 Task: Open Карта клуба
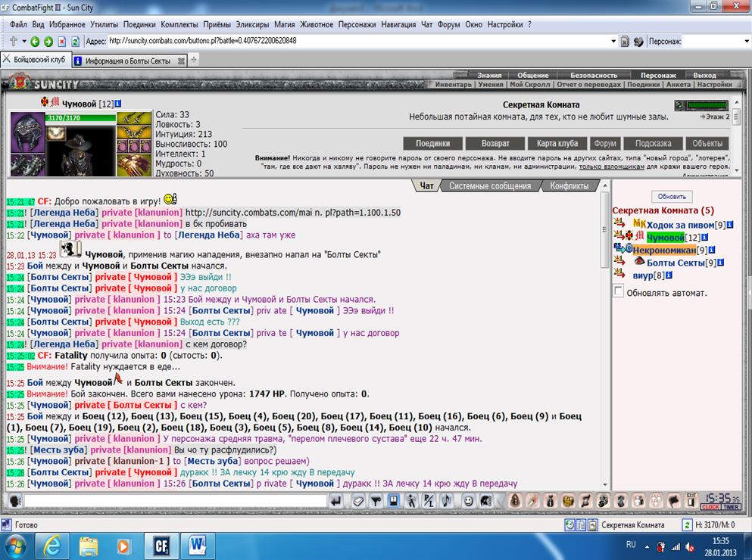point(557,143)
